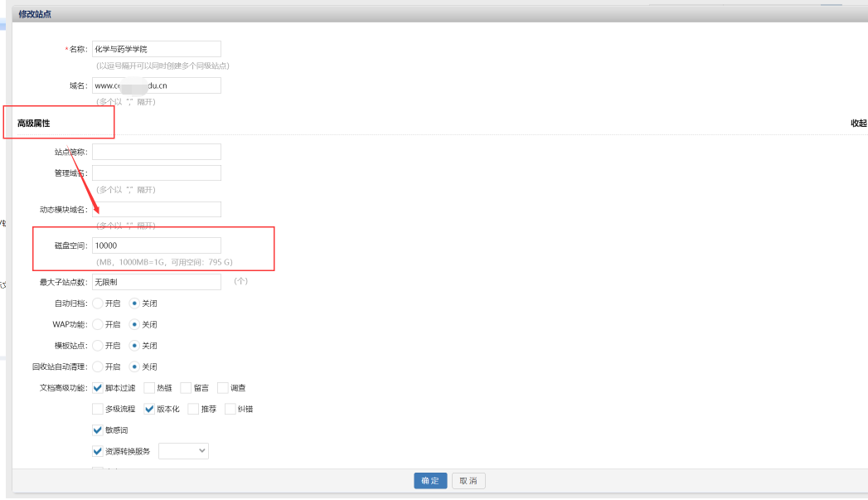Tick the 多级流程 checkbox
The width and height of the screenshot is (868, 500).
coord(98,409)
